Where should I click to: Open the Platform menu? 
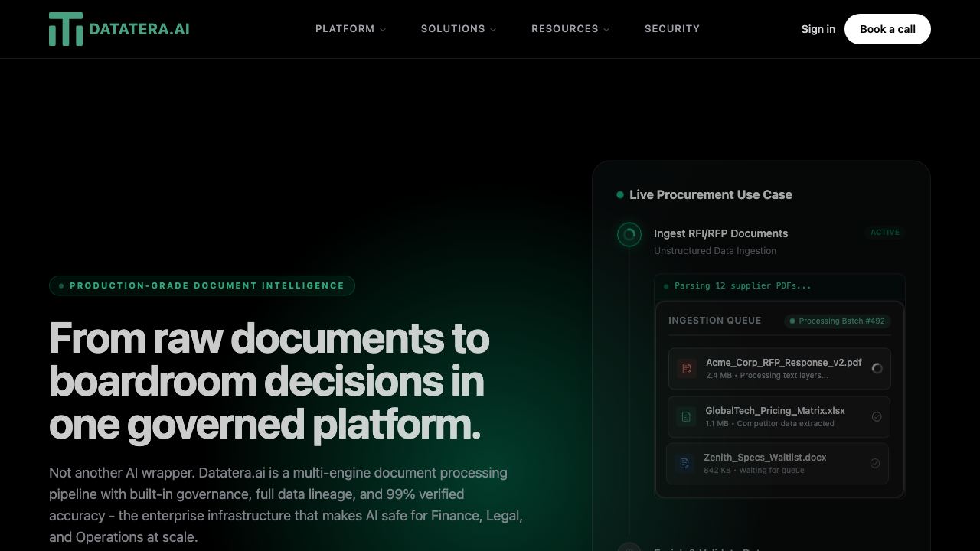click(x=351, y=29)
